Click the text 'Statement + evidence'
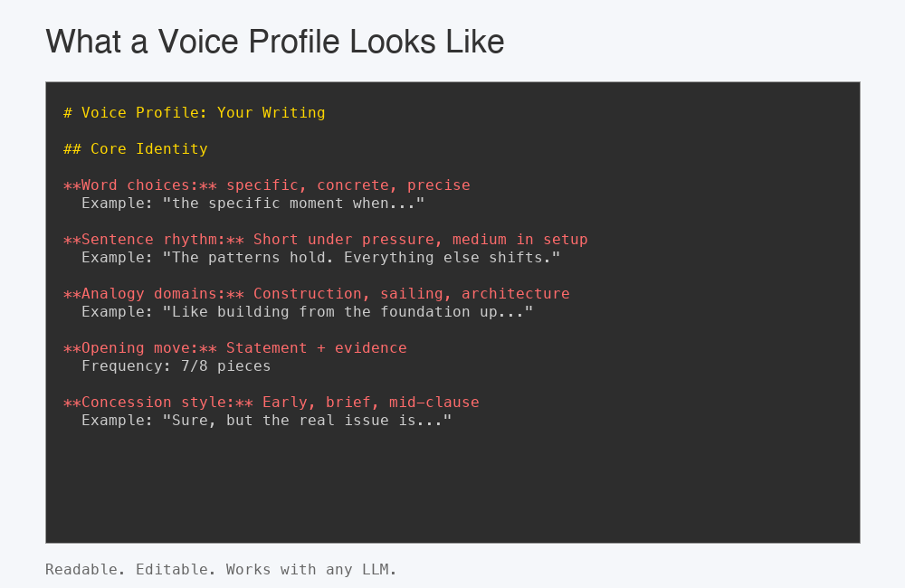Image resolution: width=905 pixels, height=588 pixels. click(316, 348)
